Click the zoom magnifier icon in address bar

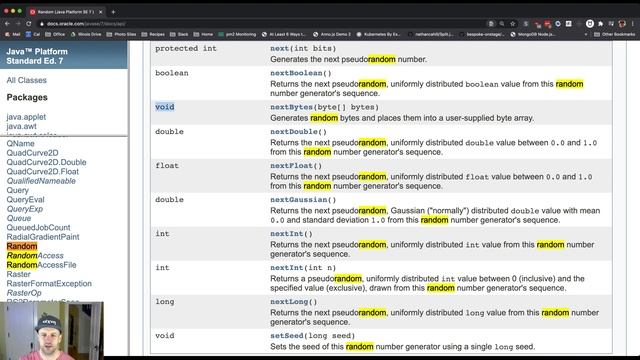[502, 24]
